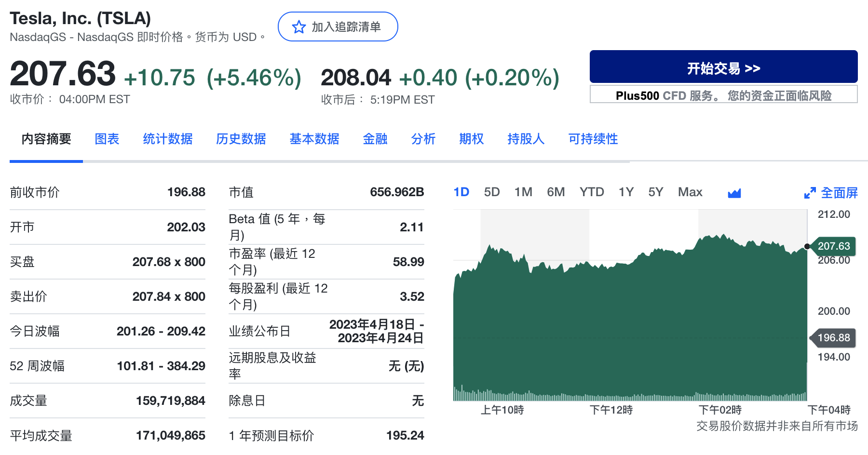
Task: Set chart range to 1M
Action: coord(523,192)
